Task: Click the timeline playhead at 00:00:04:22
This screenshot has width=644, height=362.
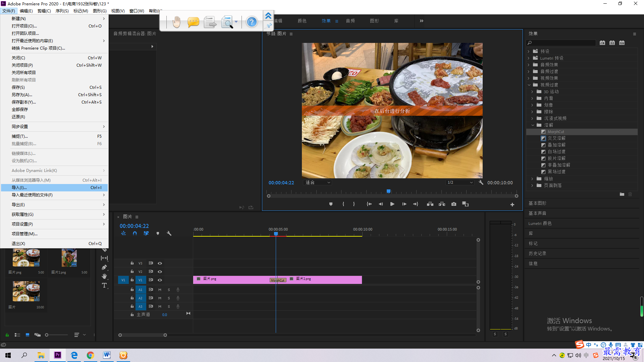Action: pos(276,234)
